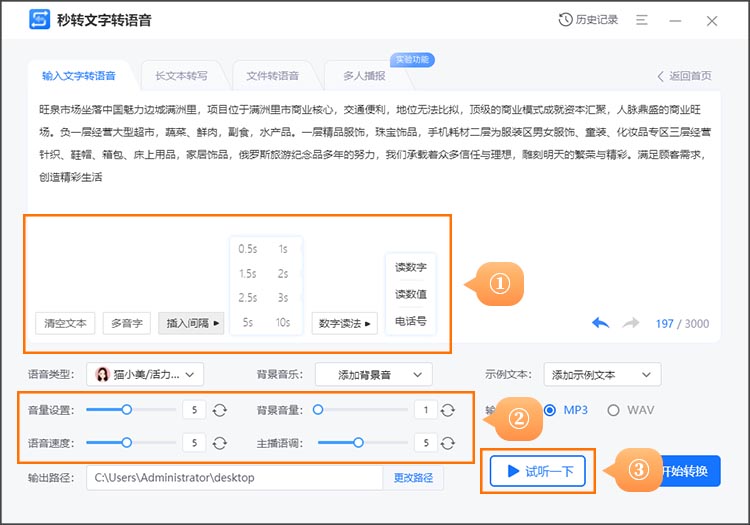The image size is (750, 525).
Task: Reset 音量设置 value with refresh icon
Action: pyautogui.click(x=220, y=410)
